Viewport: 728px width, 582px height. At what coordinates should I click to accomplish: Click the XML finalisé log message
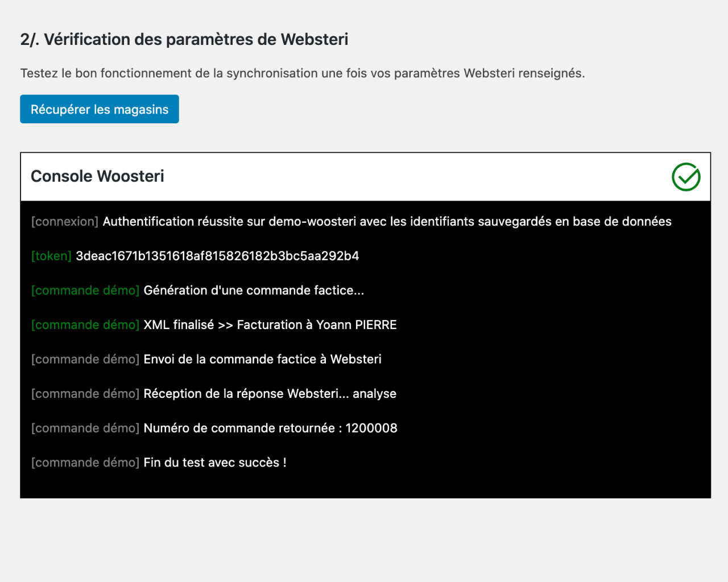(x=270, y=325)
